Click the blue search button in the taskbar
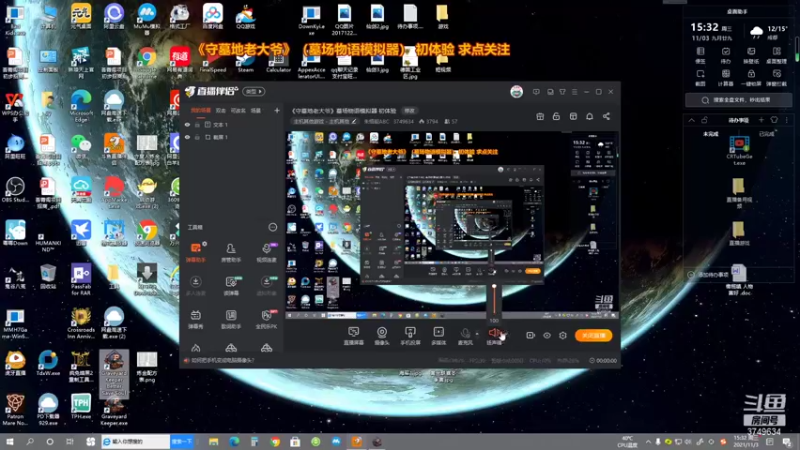This screenshot has width=800, height=450. [181, 441]
